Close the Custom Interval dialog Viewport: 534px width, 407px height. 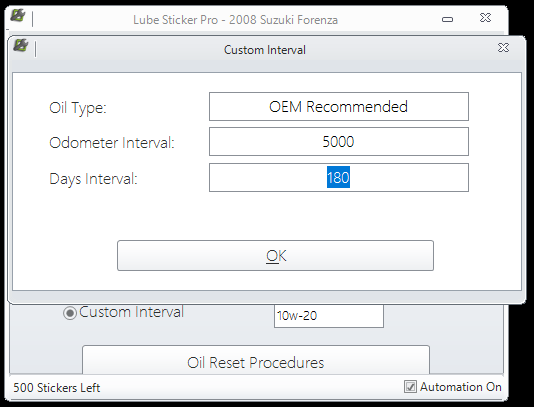(503, 48)
